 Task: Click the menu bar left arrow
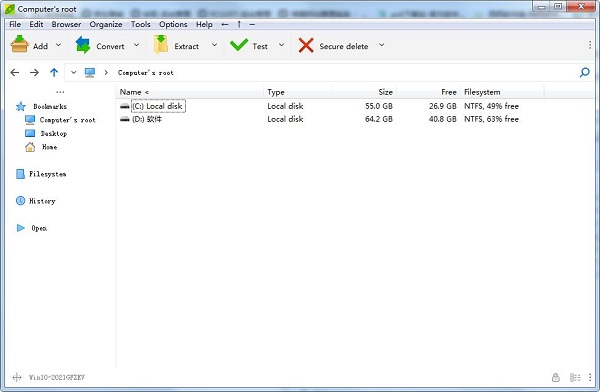tap(225, 24)
